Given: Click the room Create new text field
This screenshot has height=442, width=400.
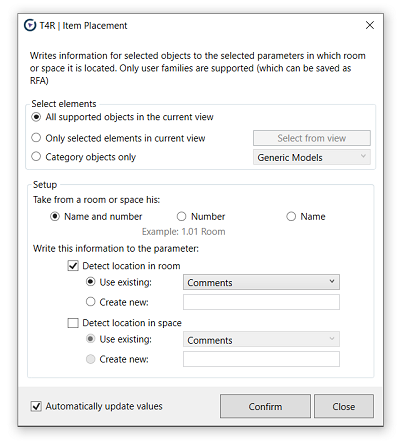Looking at the screenshot, I should [261, 302].
